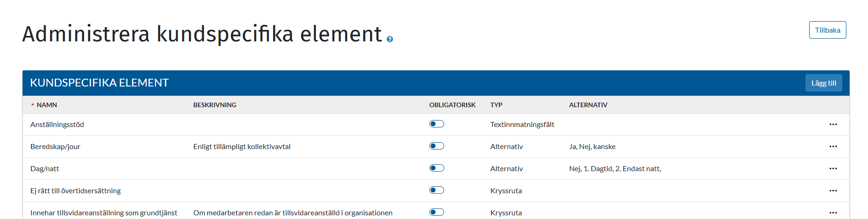
Task: Toggle Obligatorisk for Innehar tillsvidareanställning som grundtjänst
Action: 437,212
